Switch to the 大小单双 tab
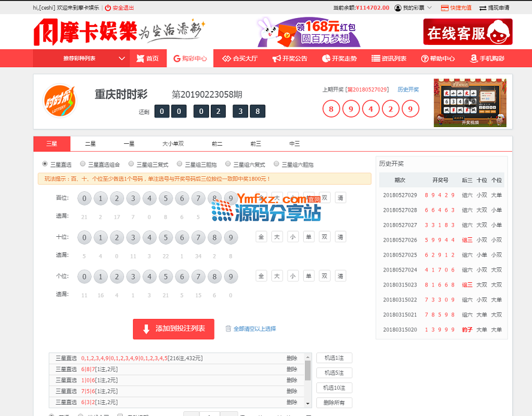Screen dimensions: 532x416 point(173,144)
